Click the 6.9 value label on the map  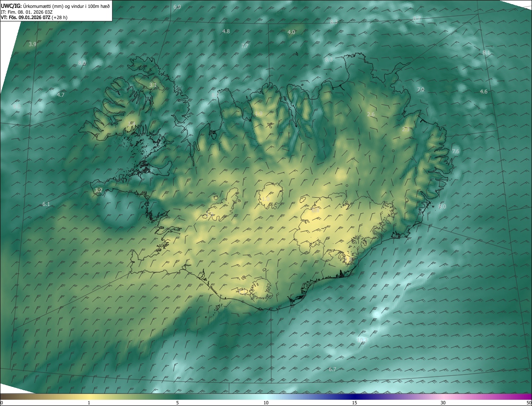(177, 7)
